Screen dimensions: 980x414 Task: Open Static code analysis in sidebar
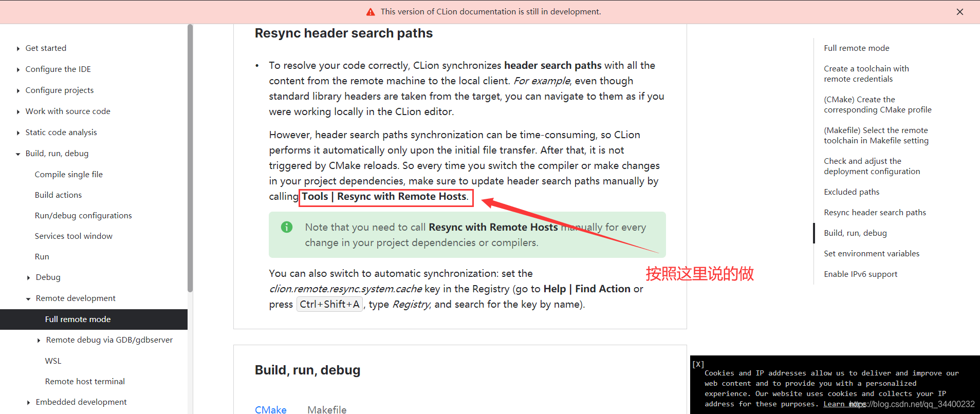(61, 132)
